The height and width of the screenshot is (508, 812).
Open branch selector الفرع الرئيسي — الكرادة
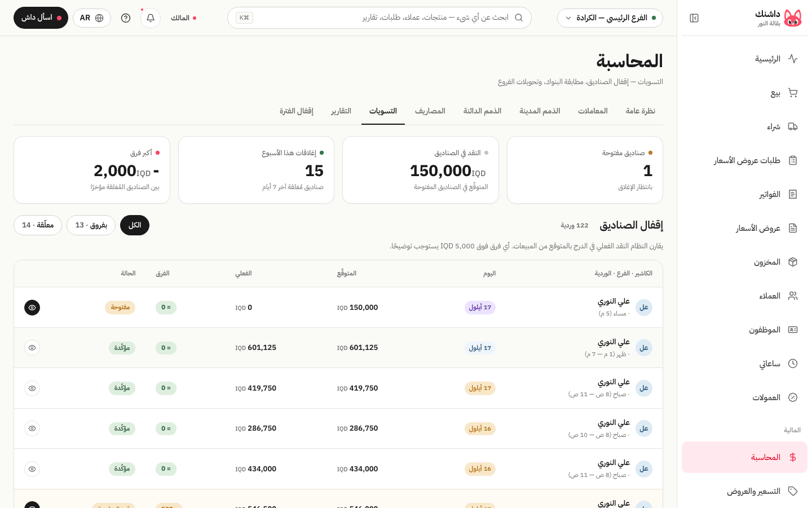click(610, 18)
